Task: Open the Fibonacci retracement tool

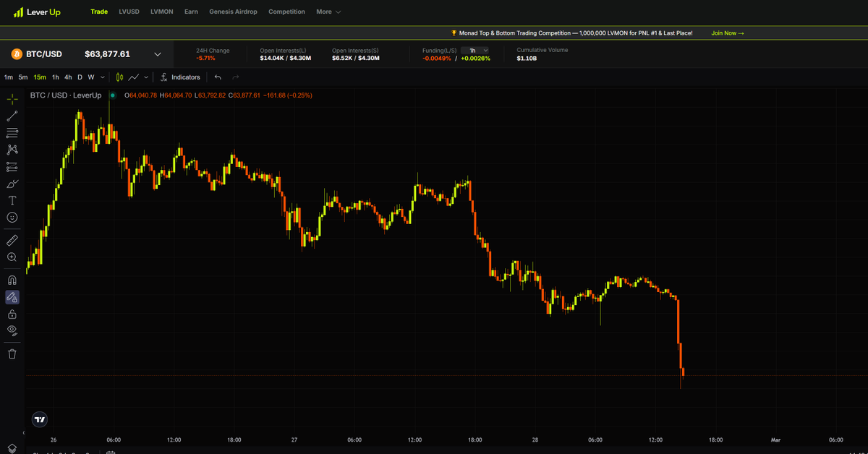Action: (12, 133)
